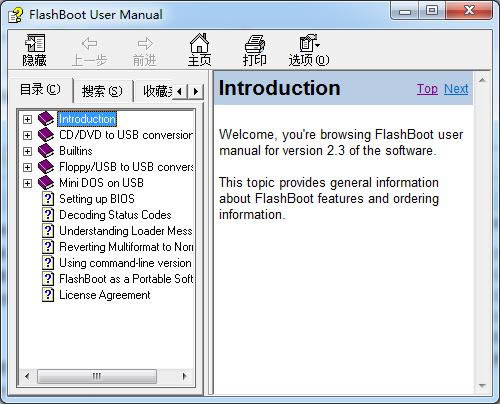
Task: Select the Introduction topic in tree
Action: pyautogui.click(x=87, y=119)
